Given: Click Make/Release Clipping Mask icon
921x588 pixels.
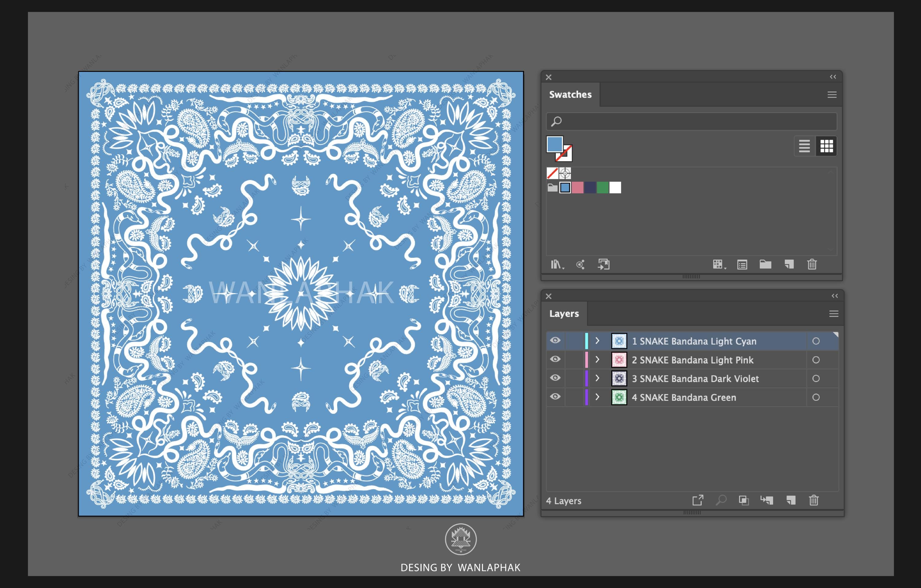Looking at the screenshot, I should [744, 501].
